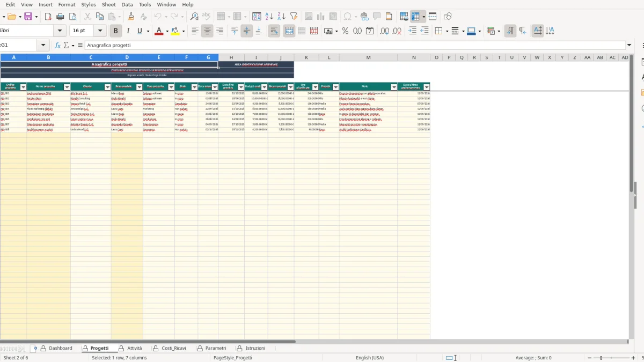
Task: Apply the red font color swatch
Action: [x=158, y=31]
